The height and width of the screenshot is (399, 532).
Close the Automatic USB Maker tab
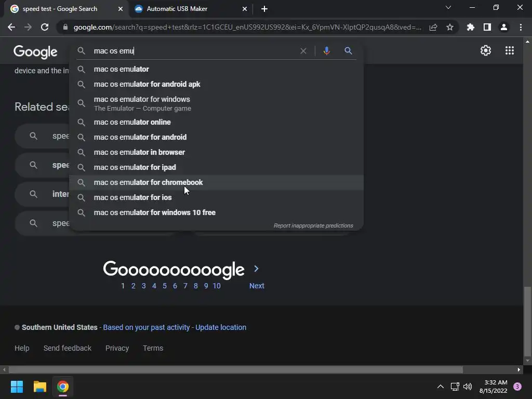245,9
